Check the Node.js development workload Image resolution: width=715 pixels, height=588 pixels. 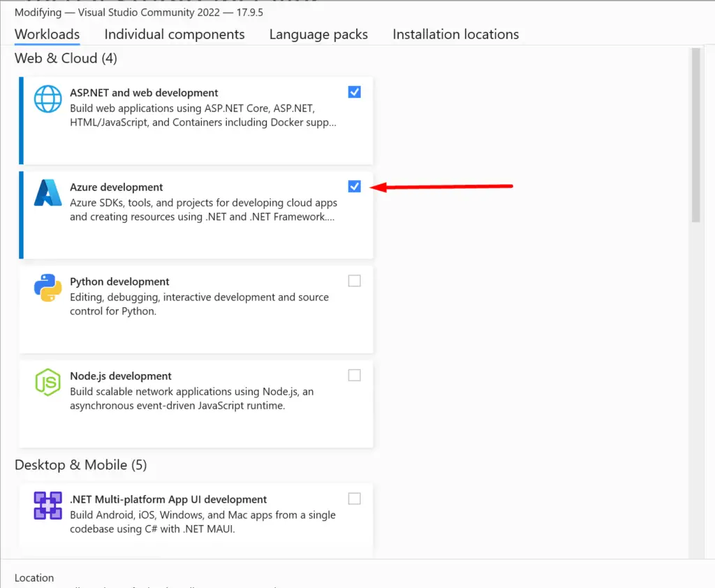[x=354, y=375]
